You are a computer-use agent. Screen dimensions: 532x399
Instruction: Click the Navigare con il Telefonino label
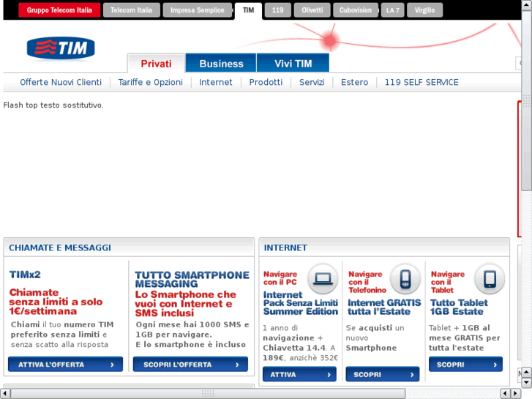point(367,282)
